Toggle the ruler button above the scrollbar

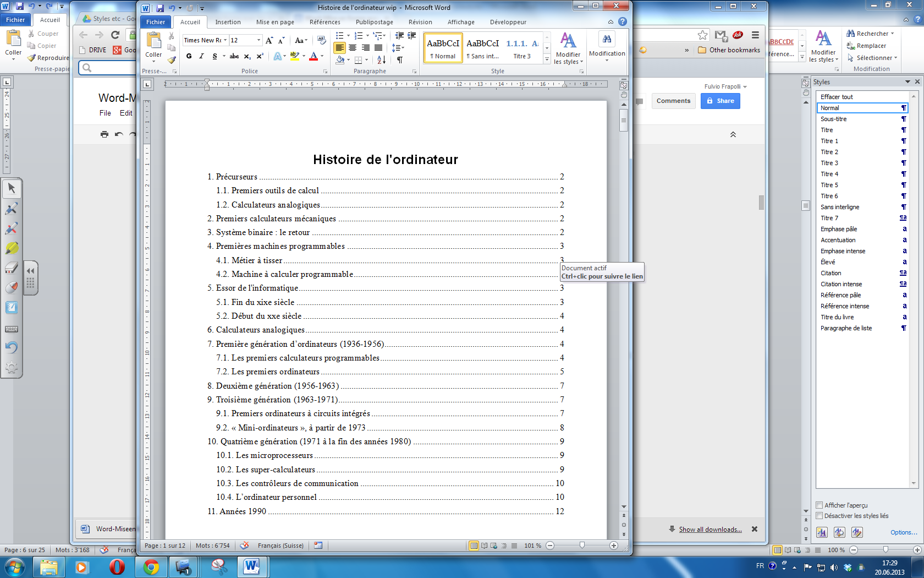[x=624, y=85]
